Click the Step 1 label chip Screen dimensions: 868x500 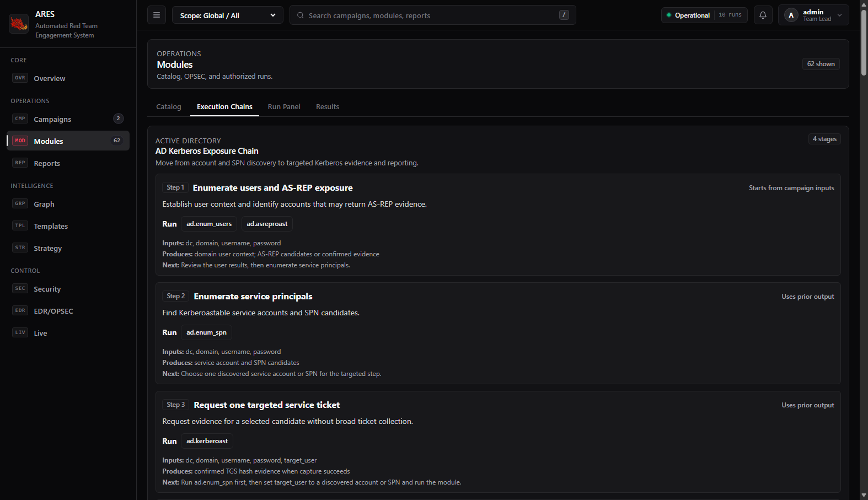click(x=175, y=187)
